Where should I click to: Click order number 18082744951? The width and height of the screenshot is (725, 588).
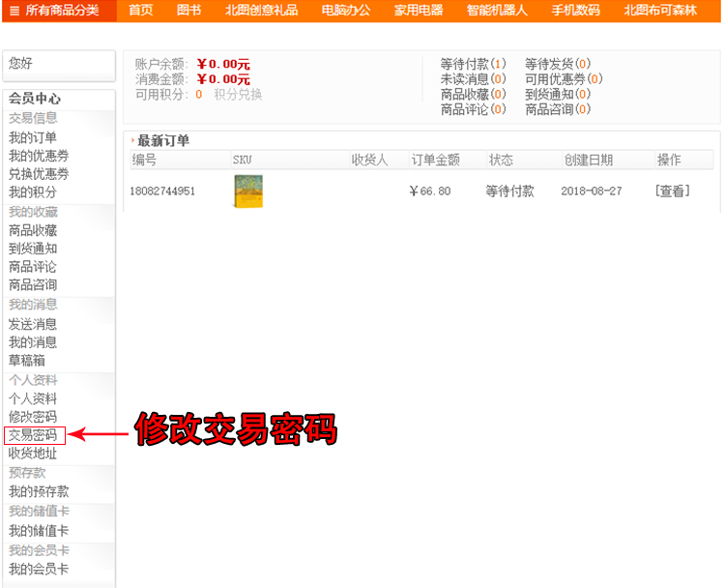coord(162,191)
